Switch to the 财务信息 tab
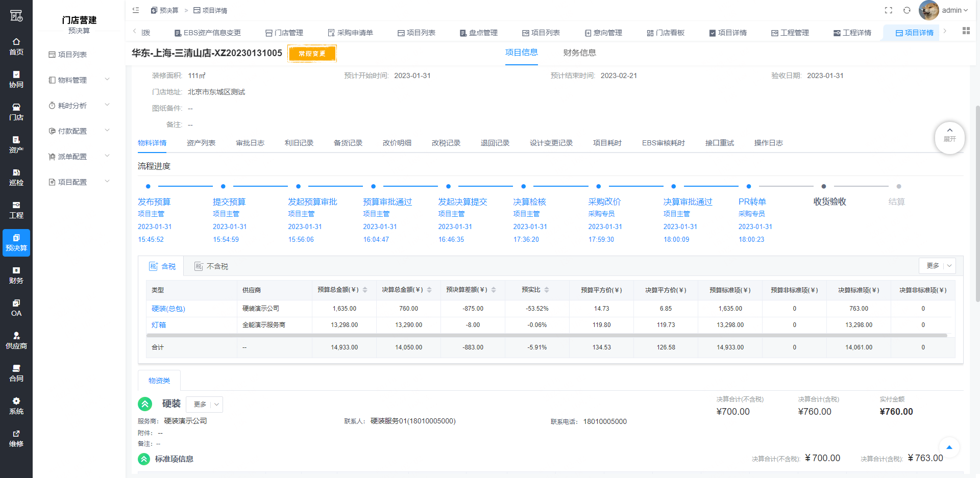Viewport: 980px width, 478px height. 579,53
